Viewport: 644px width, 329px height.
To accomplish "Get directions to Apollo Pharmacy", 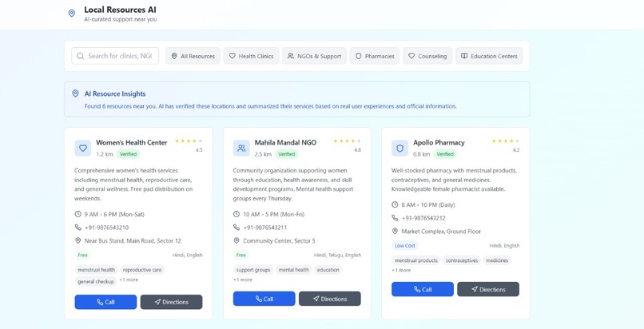I will pyautogui.click(x=488, y=289).
